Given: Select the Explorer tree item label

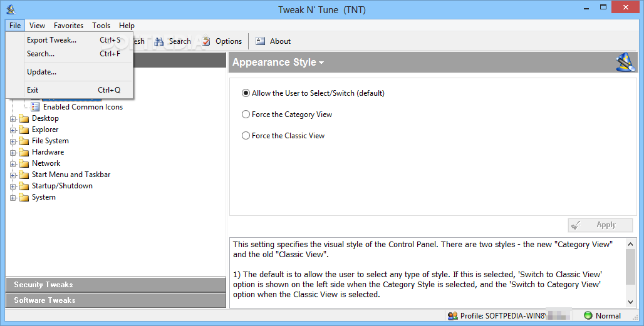Looking at the screenshot, I should (45, 130).
